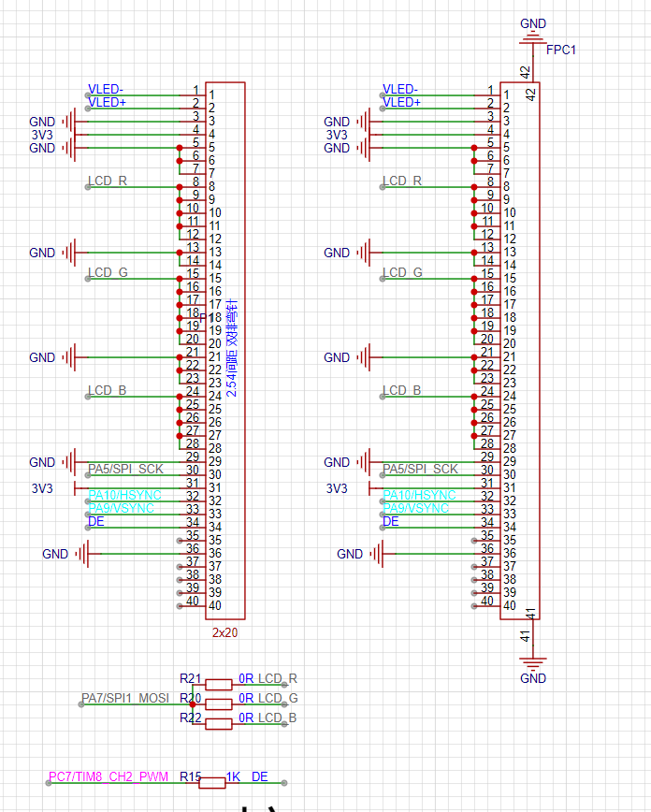This screenshot has width=651, height=812.
Task: Click the R20 resistor symbol
Action: coord(219,703)
